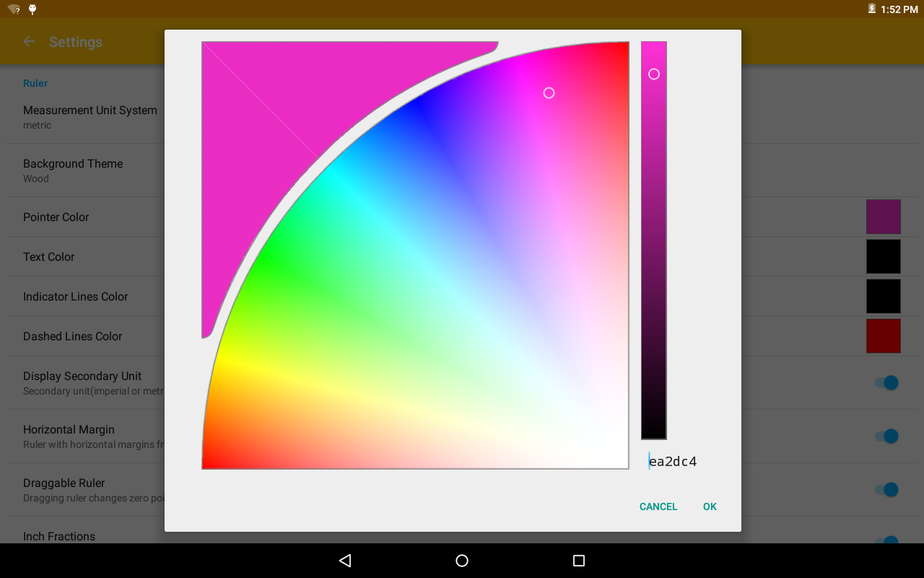The height and width of the screenshot is (578, 924).
Task: Disable the Horizontal Margin switch
Action: [x=887, y=436]
